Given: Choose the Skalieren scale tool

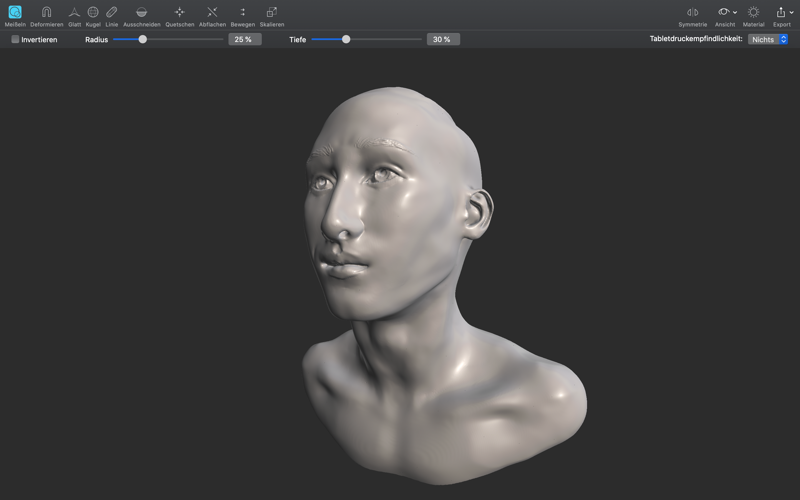Looking at the screenshot, I should (x=271, y=13).
